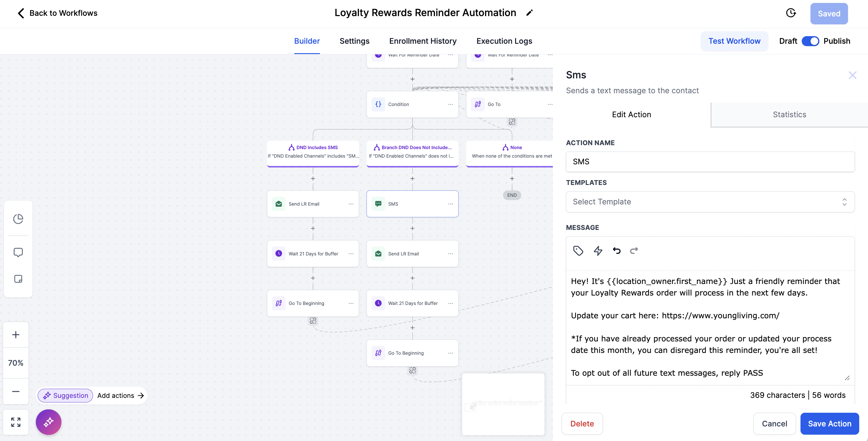Open options menu for Condition node
The width and height of the screenshot is (868, 441).
click(x=450, y=104)
